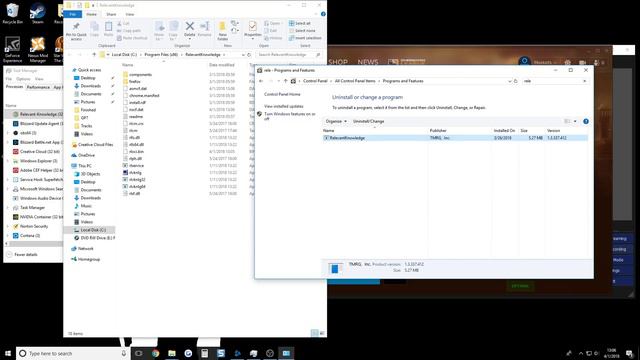The width and height of the screenshot is (640, 360).
Task: Open Options menu in Task Manager
Action: (x=23, y=79)
